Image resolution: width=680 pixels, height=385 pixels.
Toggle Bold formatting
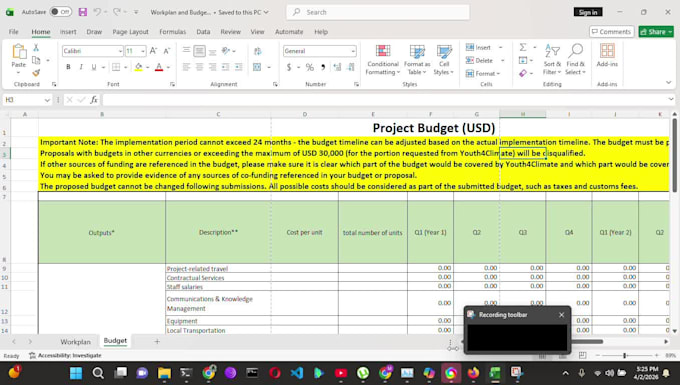68,67
